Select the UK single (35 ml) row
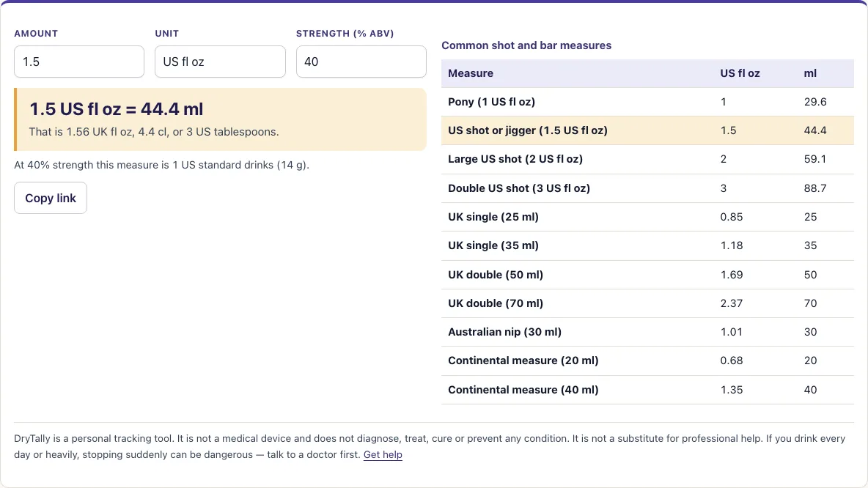 point(647,245)
